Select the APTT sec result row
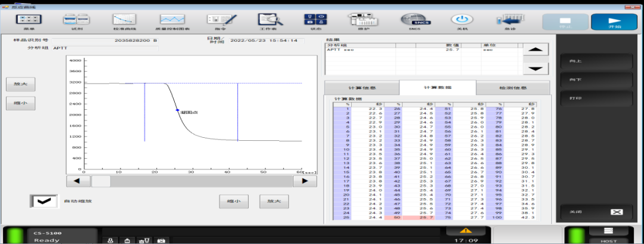Viewport: 644px width, 244px height. (x=424, y=50)
